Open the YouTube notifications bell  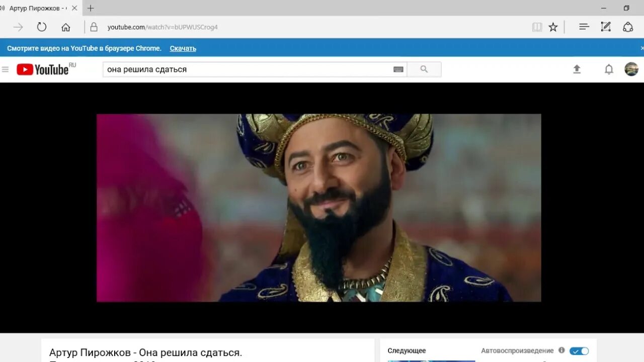click(609, 69)
